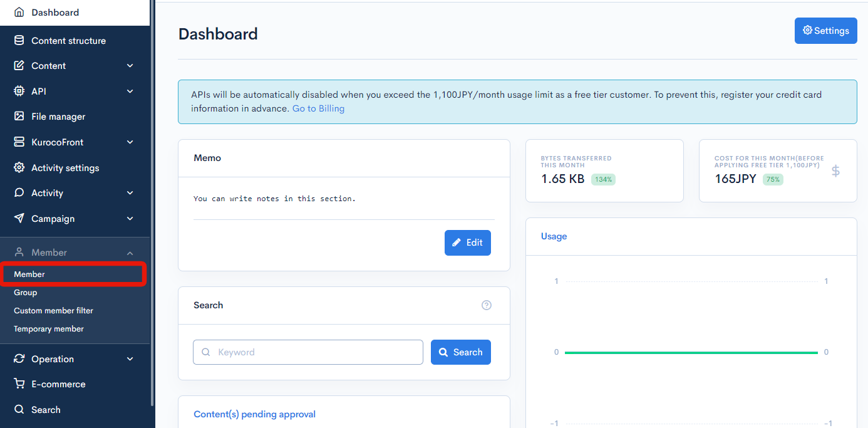Open the Search magnifier icon in sidebar
This screenshot has width=868, height=428.
19,409
